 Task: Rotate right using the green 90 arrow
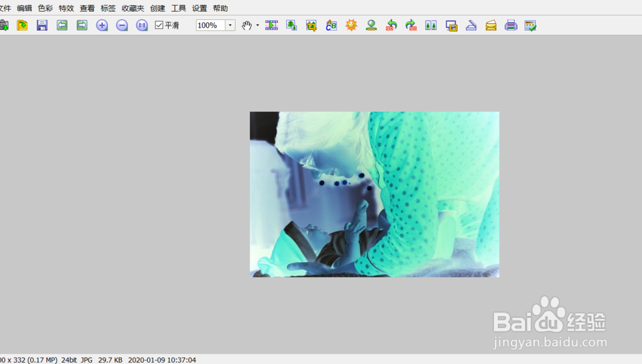click(x=411, y=26)
